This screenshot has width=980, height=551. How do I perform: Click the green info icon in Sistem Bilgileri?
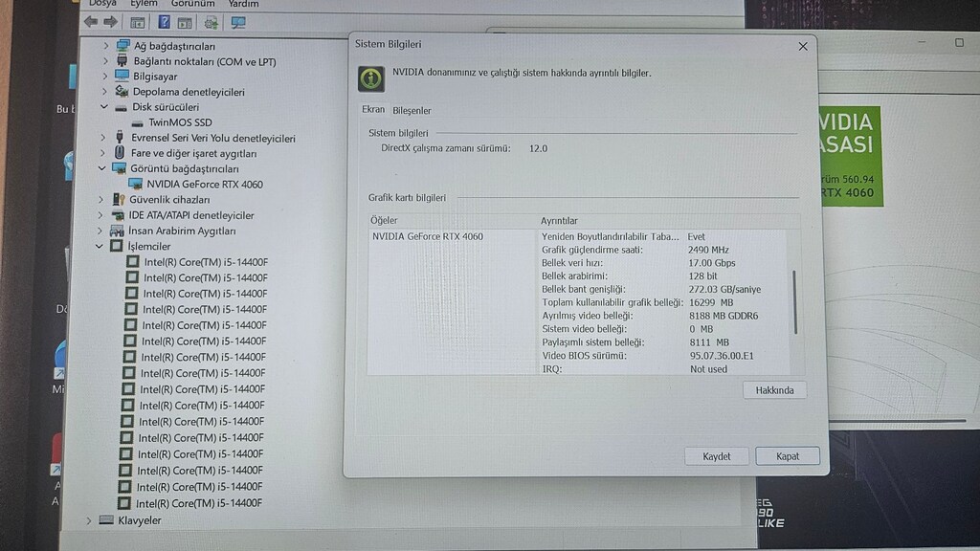pyautogui.click(x=370, y=78)
